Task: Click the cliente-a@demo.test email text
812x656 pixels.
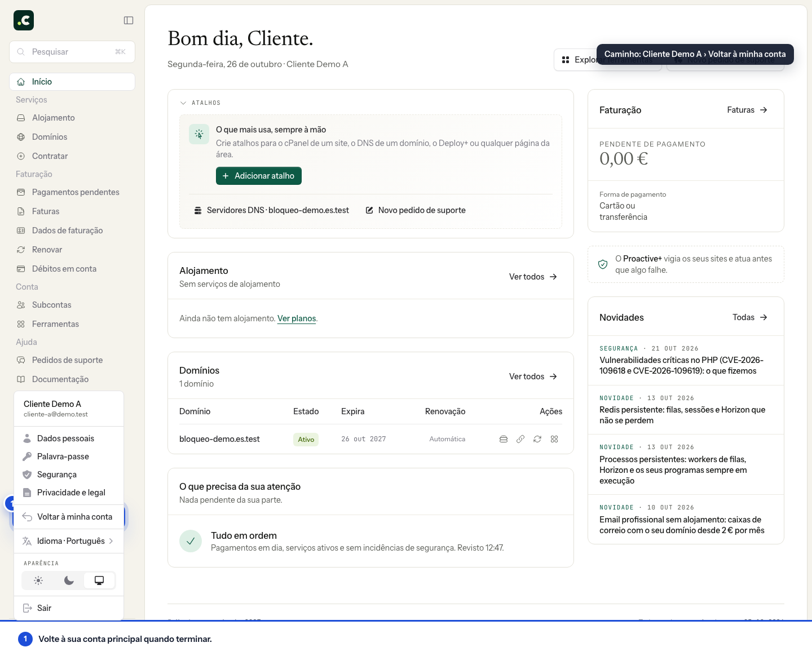Action: [x=56, y=414]
